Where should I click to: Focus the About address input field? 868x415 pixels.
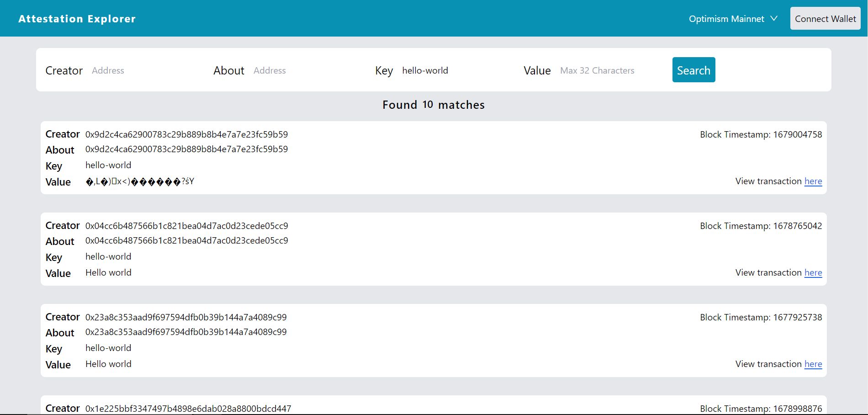[x=308, y=70]
